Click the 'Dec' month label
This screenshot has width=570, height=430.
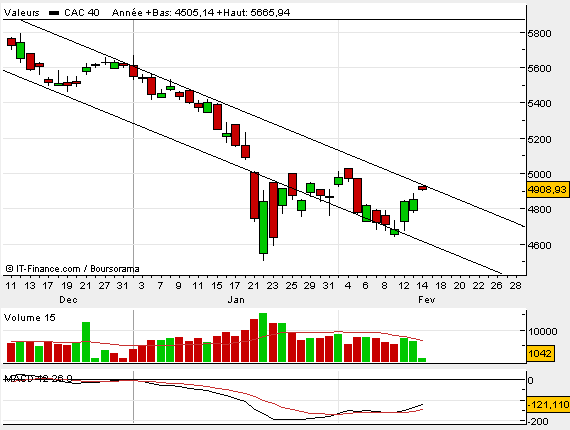68,300
